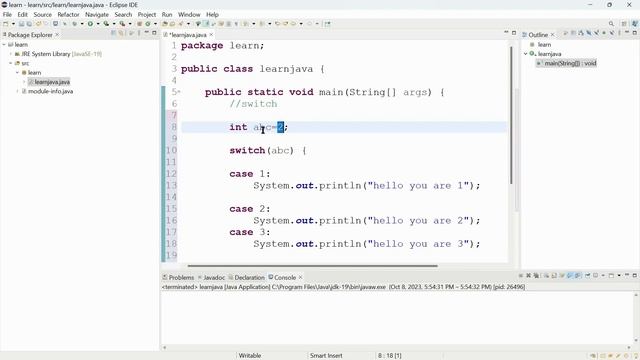Click the Open Perspective icon

tap(624, 24)
